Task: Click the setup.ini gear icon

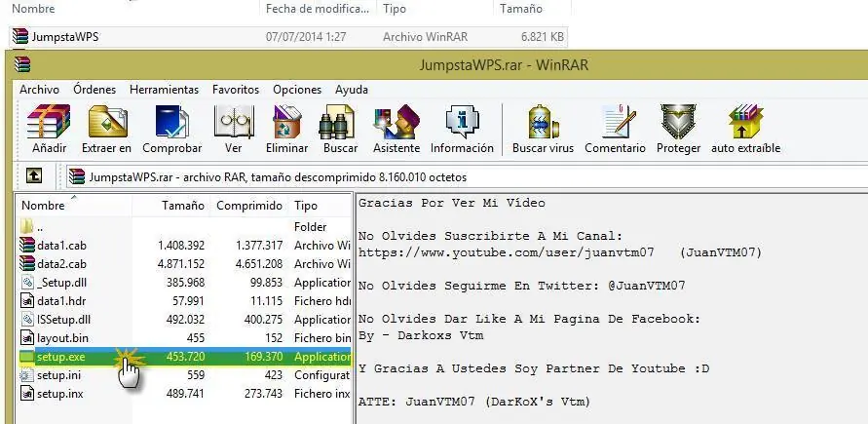Action: (x=26, y=375)
